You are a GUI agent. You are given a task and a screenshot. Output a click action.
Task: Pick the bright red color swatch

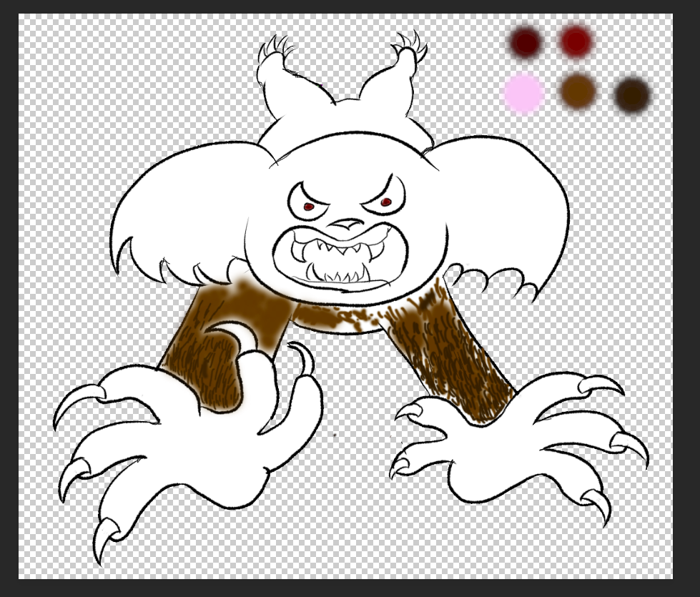(x=576, y=40)
